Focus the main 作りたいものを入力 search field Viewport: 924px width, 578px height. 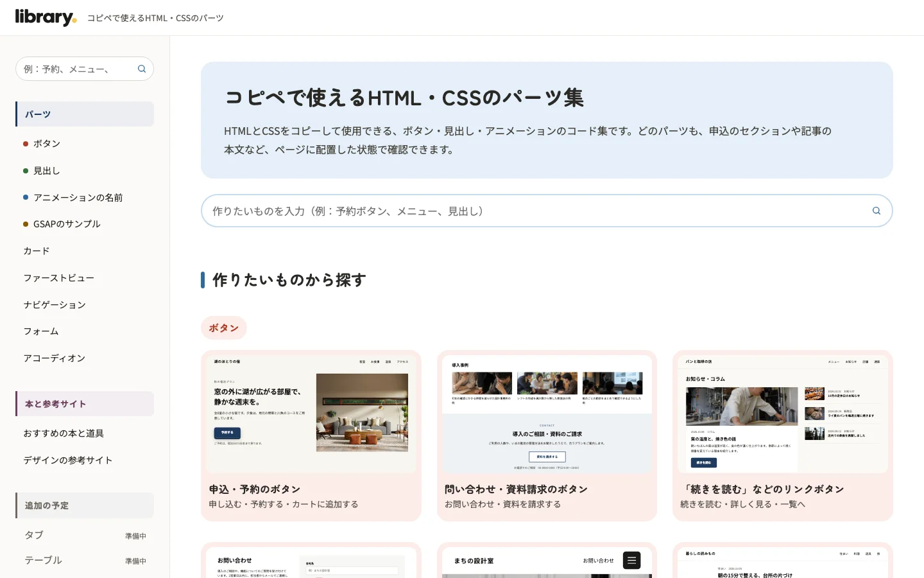tap(547, 211)
